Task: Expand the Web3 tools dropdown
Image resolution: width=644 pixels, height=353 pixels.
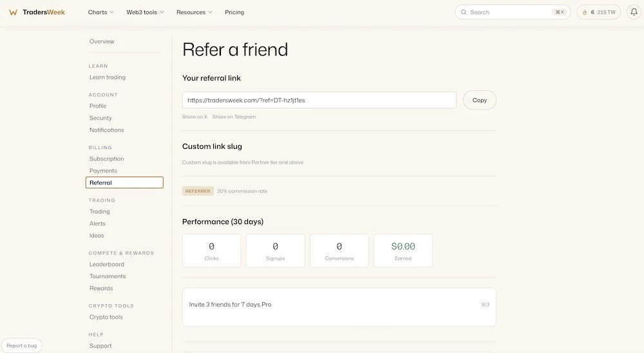Action: pos(145,12)
